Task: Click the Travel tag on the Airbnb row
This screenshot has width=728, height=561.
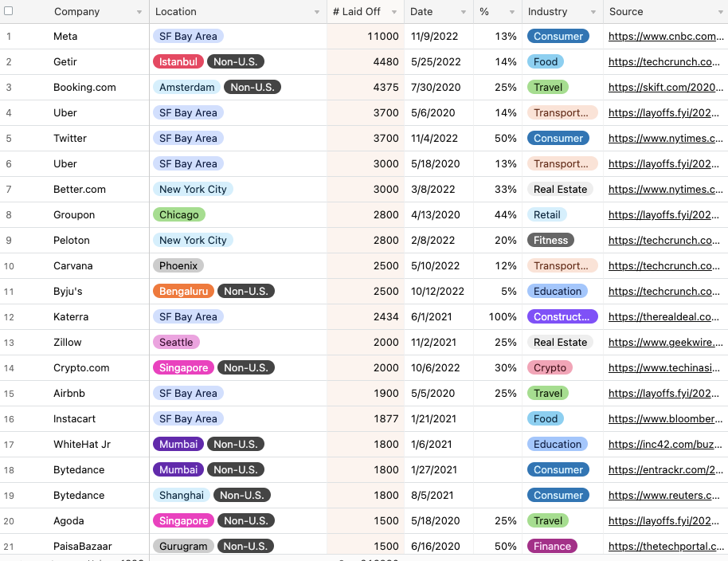Action: click(548, 393)
